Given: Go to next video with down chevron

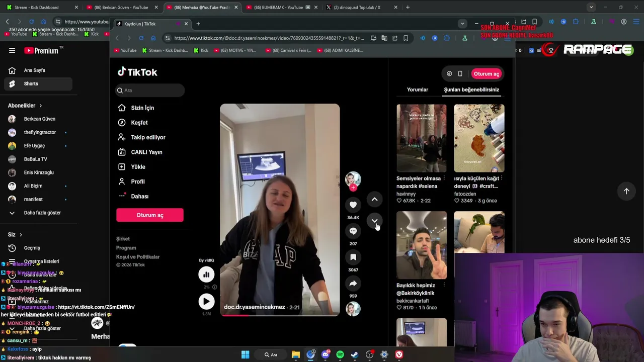Looking at the screenshot, I should point(374,221).
